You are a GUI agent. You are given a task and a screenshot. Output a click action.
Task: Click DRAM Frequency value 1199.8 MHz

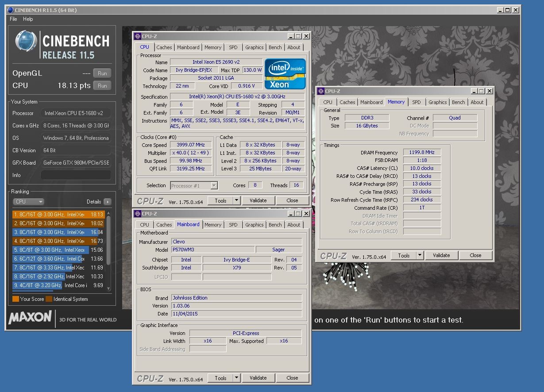point(422,153)
